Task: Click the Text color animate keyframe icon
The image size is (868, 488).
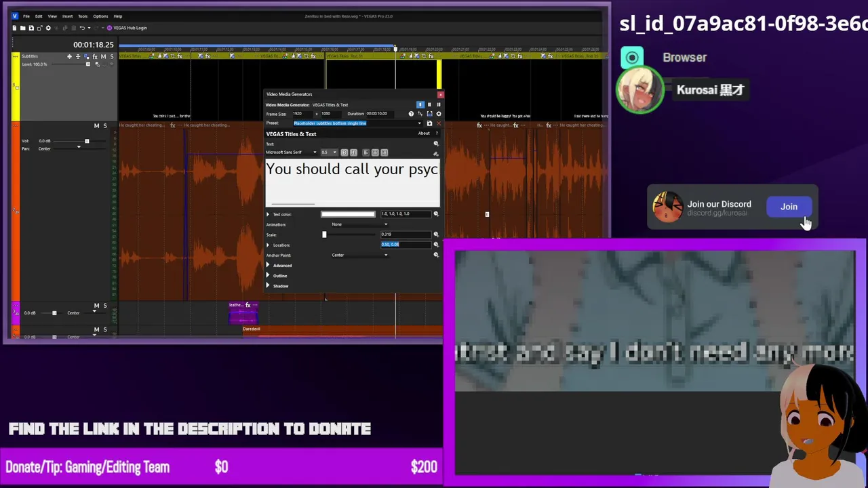Action: point(436,214)
